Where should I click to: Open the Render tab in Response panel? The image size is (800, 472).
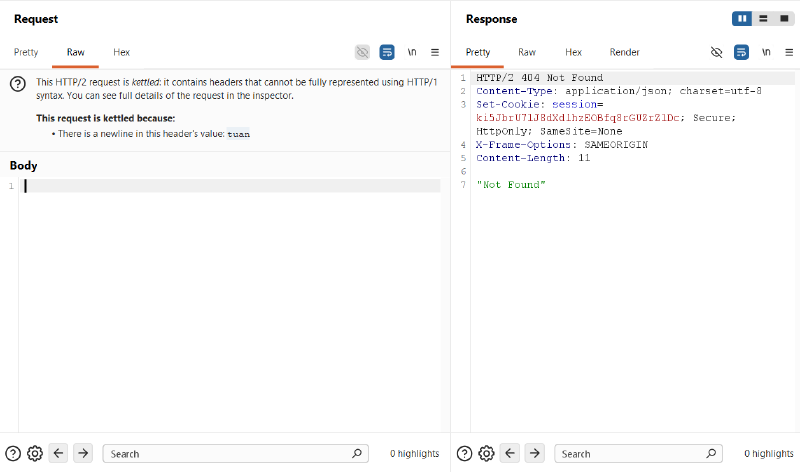624,52
